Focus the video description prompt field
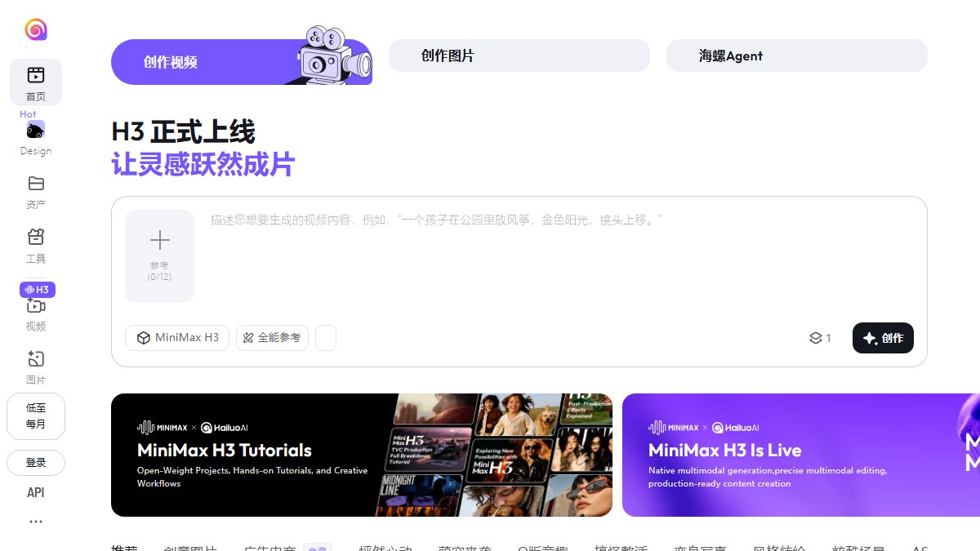The width and height of the screenshot is (980, 551). click(560, 257)
